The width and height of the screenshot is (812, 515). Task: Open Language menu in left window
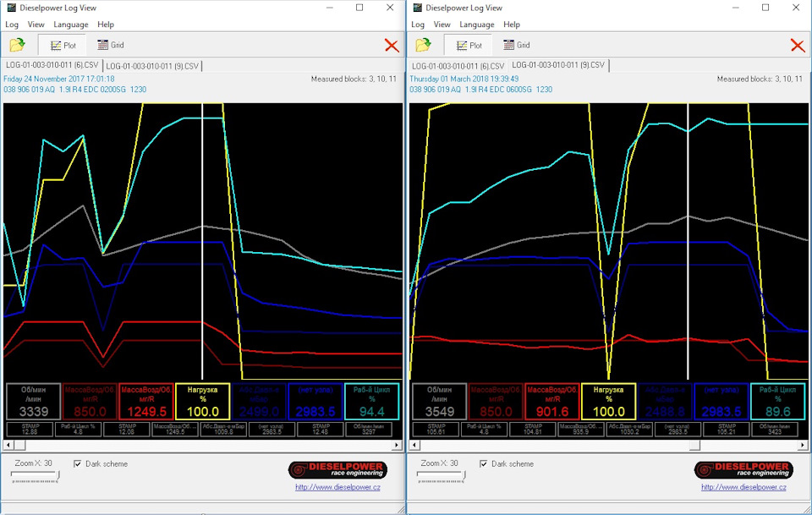71,25
